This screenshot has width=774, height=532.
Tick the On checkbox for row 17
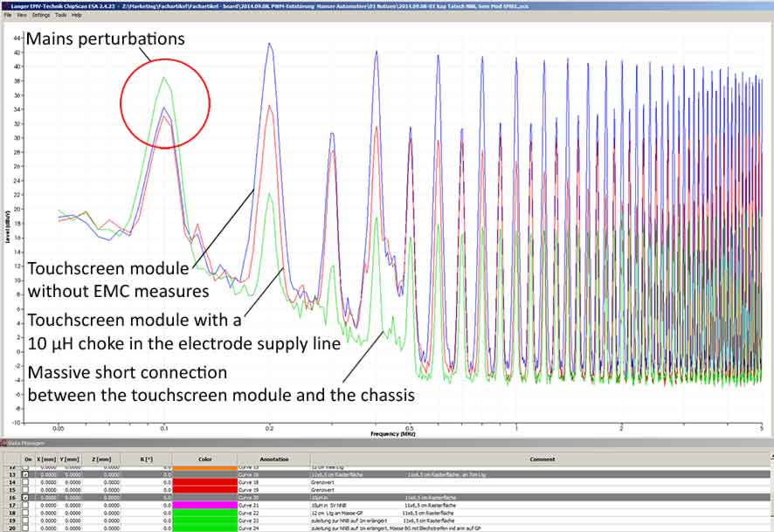26,505
